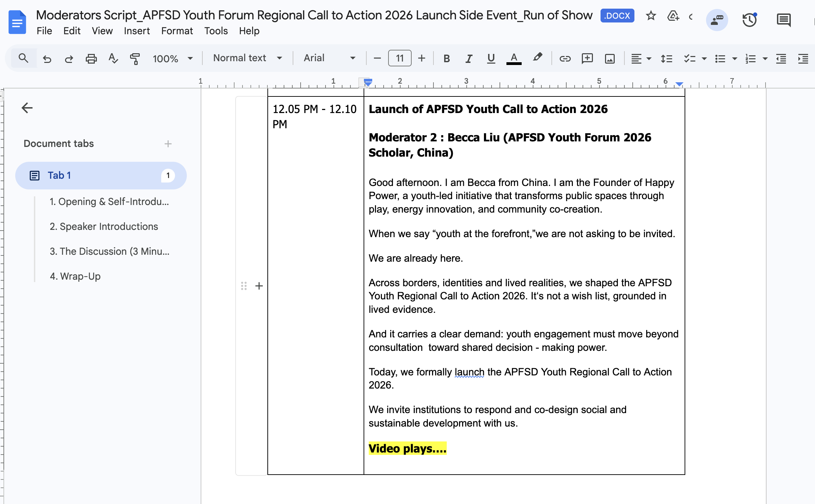Click the plus to add document tab
815x504 pixels.
(168, 144)
